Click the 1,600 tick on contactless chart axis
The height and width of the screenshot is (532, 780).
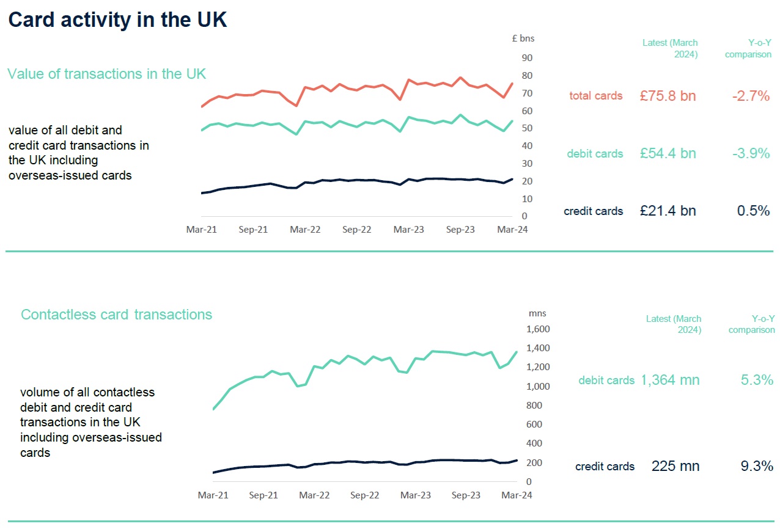pos(539,329)
